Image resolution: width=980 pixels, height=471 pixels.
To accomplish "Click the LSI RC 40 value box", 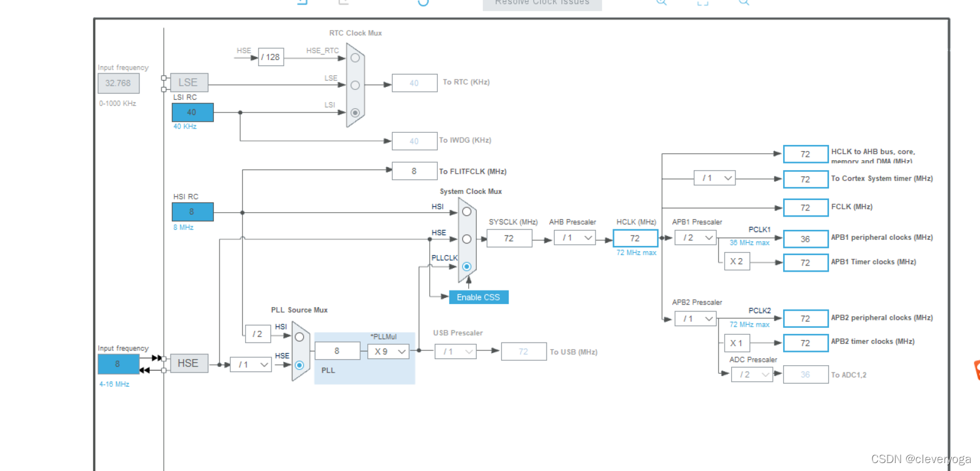I will click(193, 113).
